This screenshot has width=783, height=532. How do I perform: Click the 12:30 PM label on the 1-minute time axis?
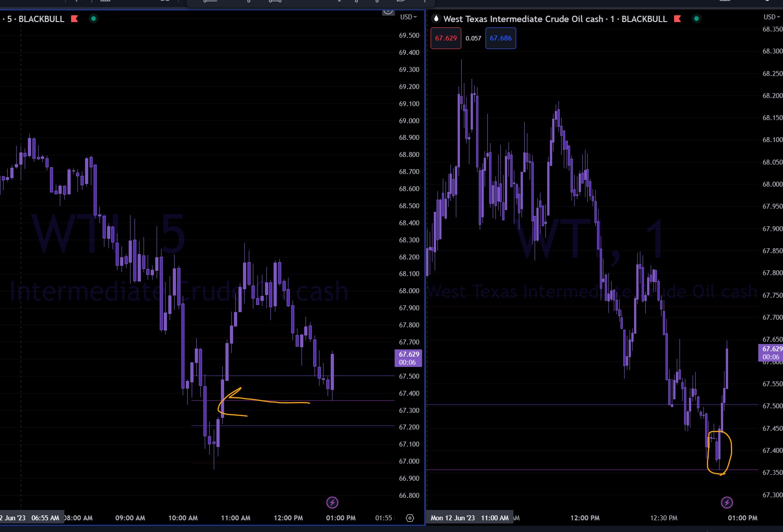tap(664, 518)
